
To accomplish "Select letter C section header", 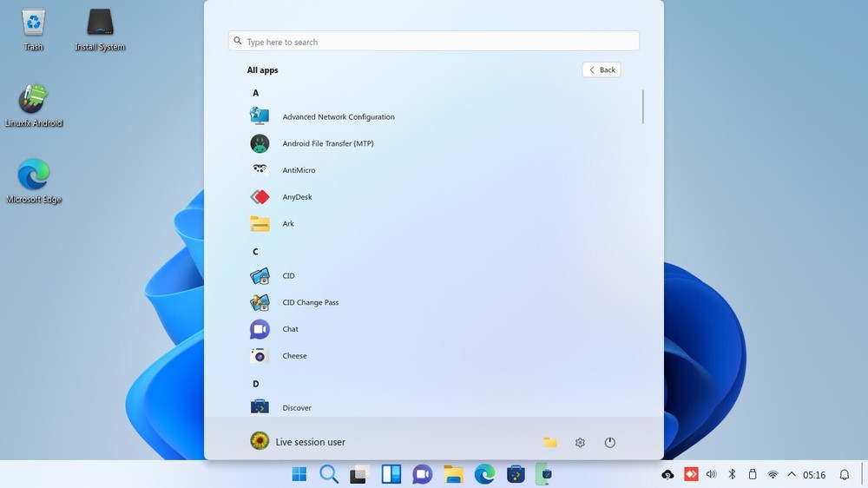I will pos(255,252).
